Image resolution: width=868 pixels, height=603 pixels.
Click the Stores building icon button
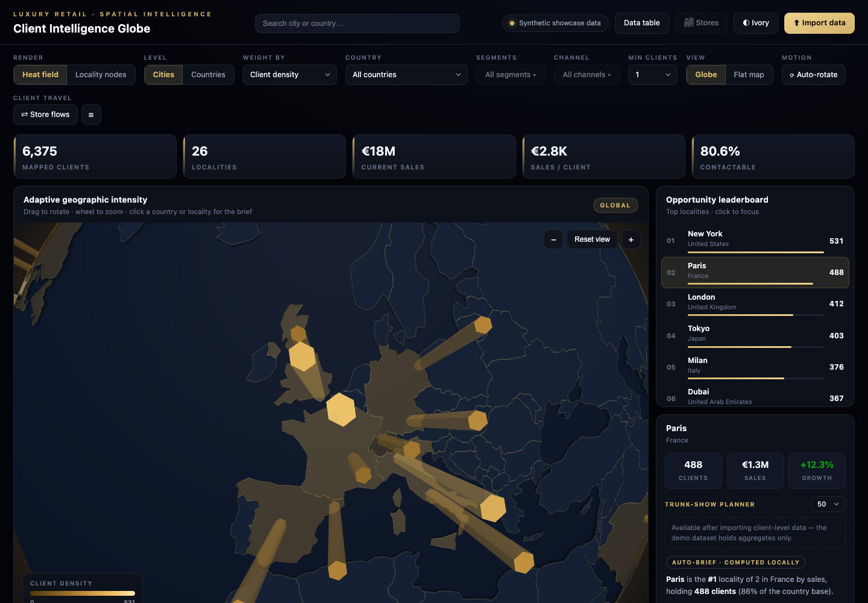coord(701,23)
